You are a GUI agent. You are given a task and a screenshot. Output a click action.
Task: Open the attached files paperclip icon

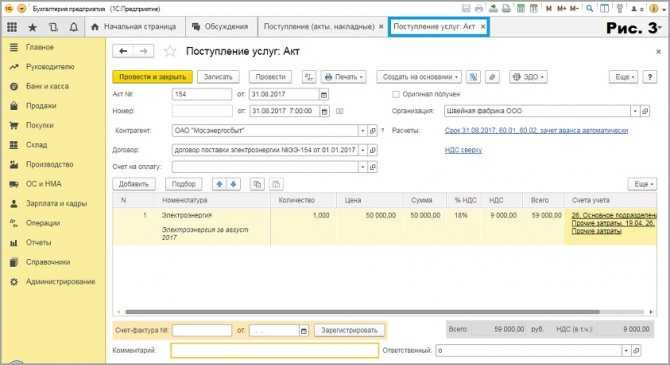(492, 77)
